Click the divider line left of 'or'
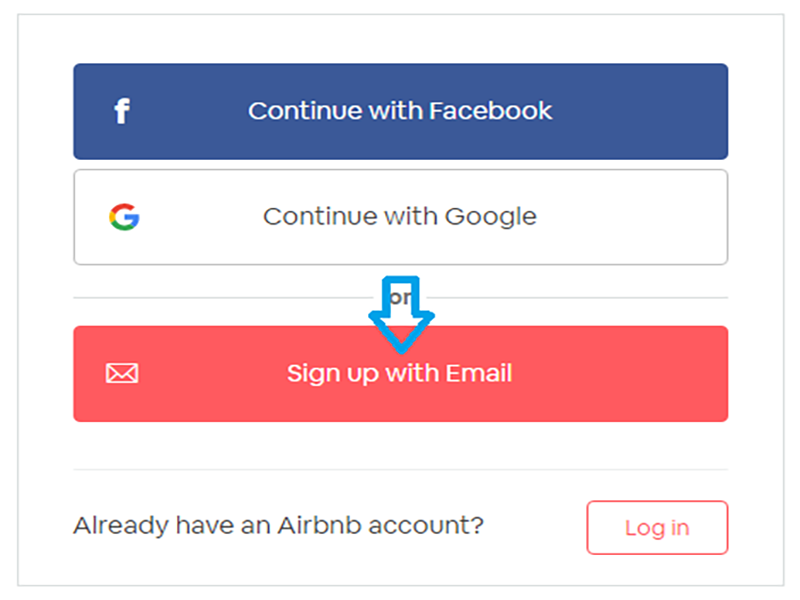The width and height of the screenshot is (800, 600). pos(220,297)
